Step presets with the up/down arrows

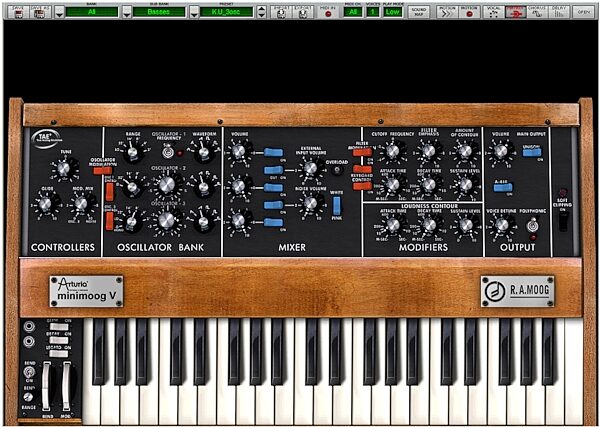coord(261,12)
